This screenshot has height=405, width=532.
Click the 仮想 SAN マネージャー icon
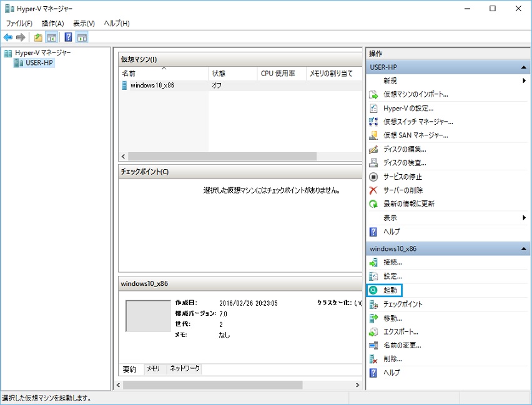[373, 135]
